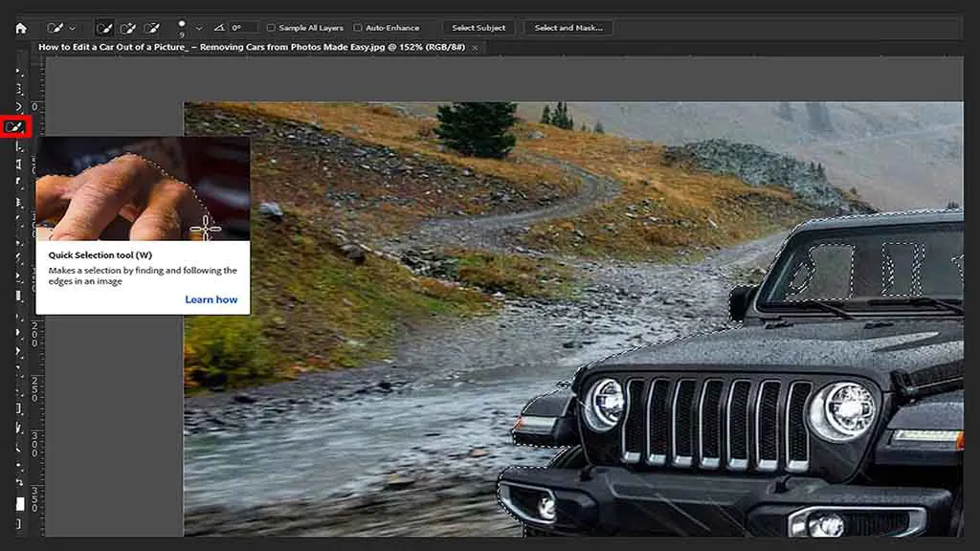Choose the New selection mode icon

point(104,28)
